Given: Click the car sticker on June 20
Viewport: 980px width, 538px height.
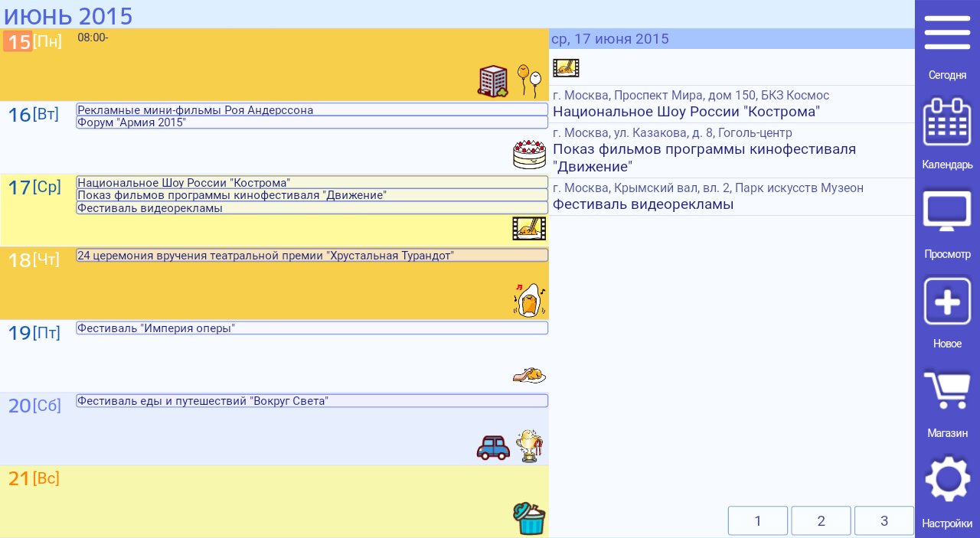Looking at the screenshot, I should point(493,447).
